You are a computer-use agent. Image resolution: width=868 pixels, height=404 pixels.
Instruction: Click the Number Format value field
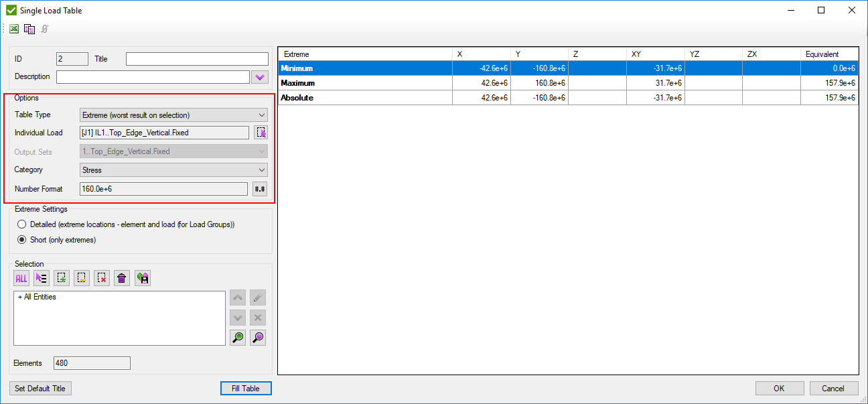pos(164,189)
